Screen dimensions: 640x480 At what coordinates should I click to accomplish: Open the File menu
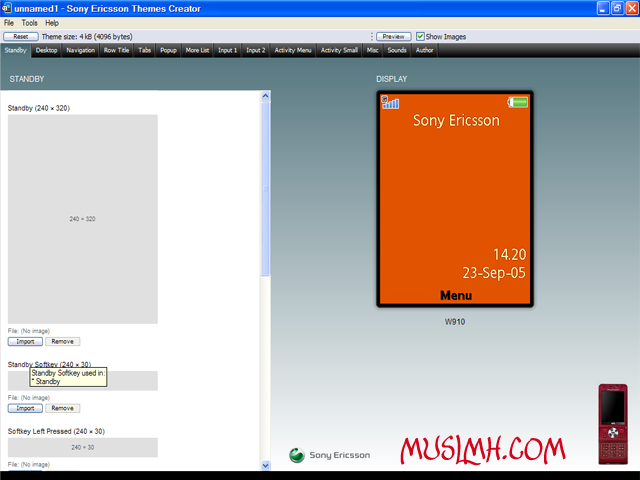coord(9,23)
